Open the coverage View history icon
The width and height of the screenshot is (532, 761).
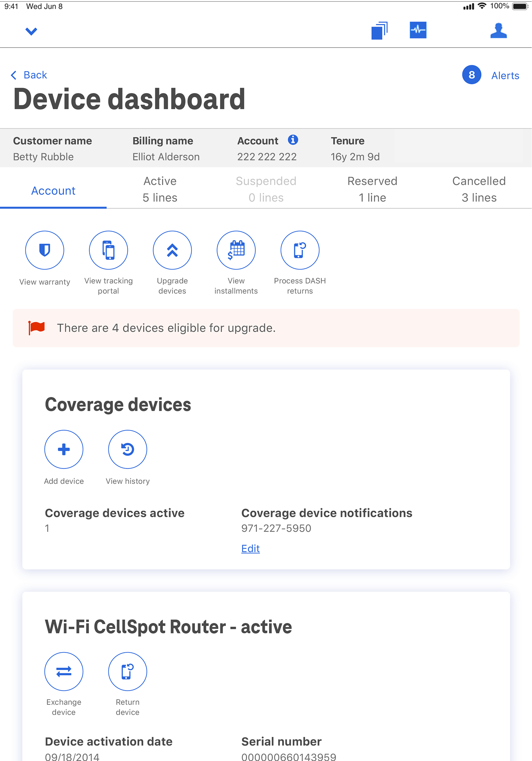click(x=127, y=449)
